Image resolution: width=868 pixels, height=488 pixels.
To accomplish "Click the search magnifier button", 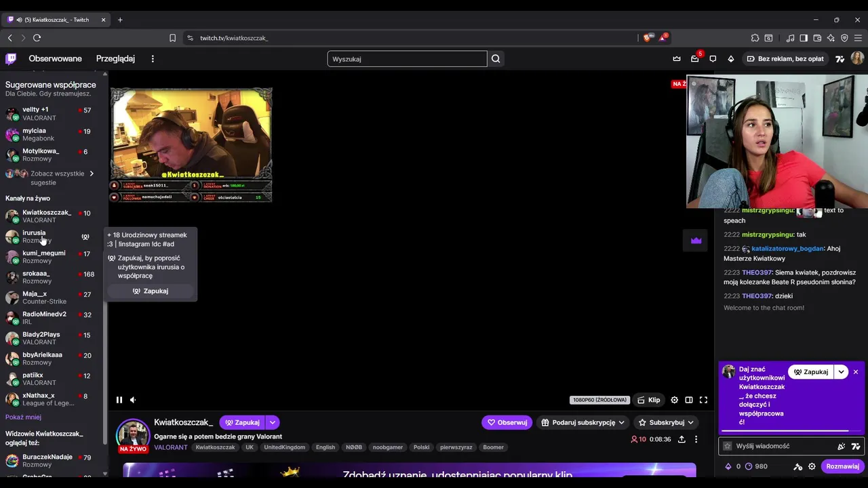I will (x=496, y=59).
